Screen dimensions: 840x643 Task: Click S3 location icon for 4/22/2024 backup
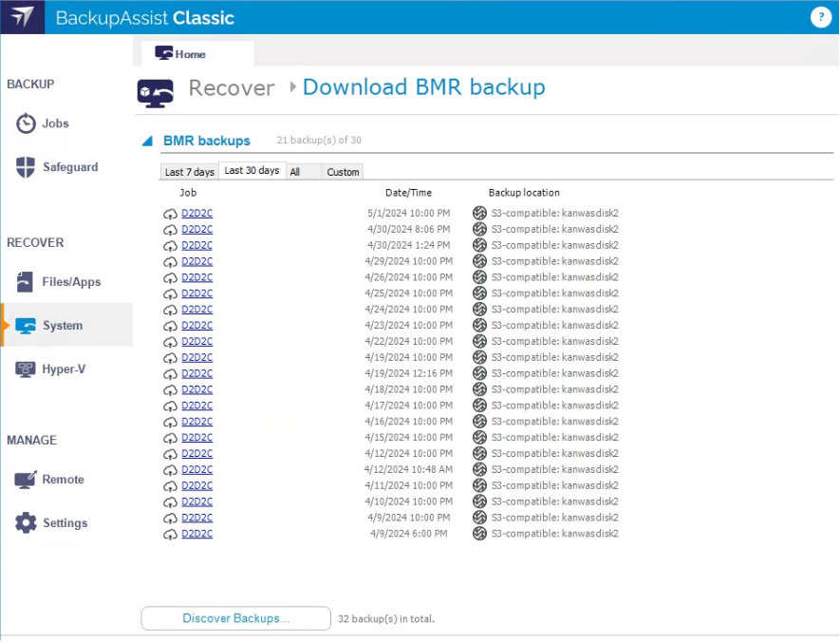click(x=480, y=342)
